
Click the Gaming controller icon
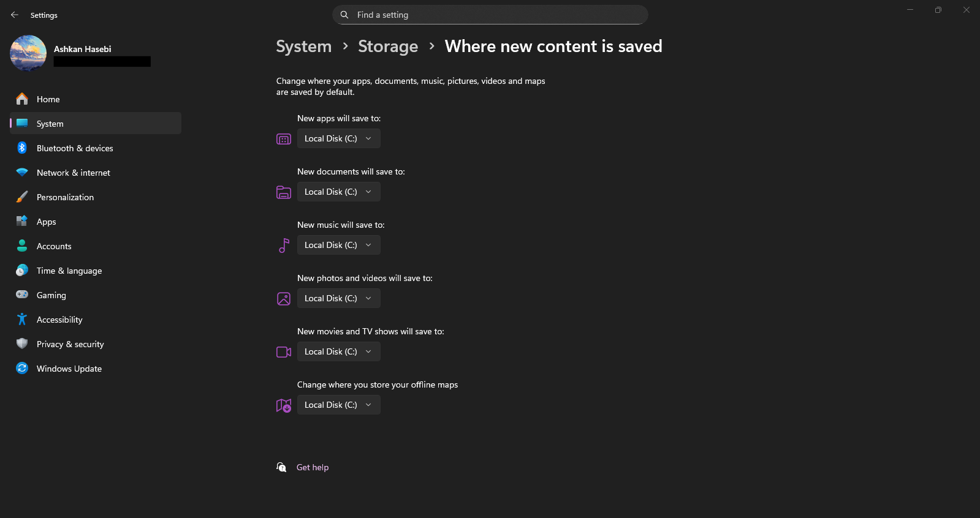[x=22, y=295]
